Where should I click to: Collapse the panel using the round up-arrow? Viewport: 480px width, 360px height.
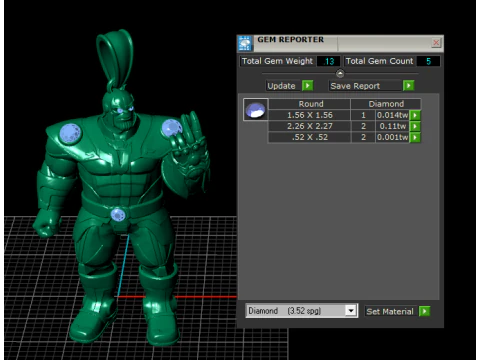[340, 73]
